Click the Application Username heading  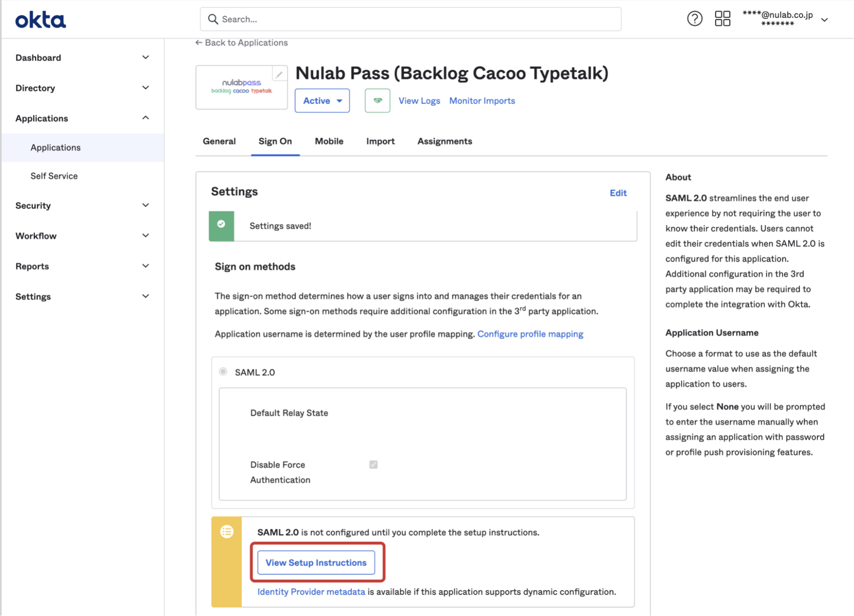click(712, 333)
